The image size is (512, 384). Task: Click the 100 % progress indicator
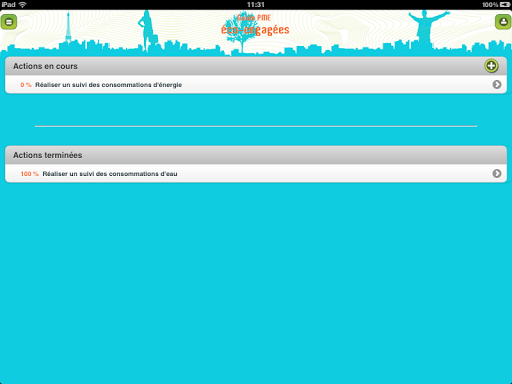tap(30, 174)
